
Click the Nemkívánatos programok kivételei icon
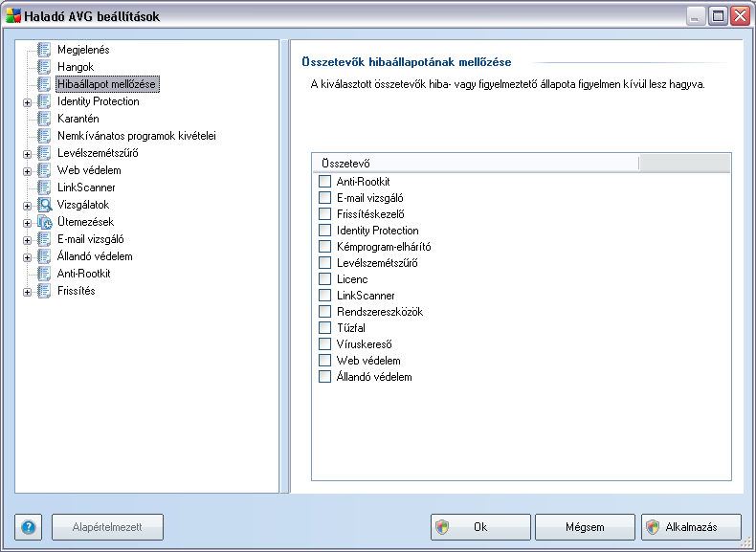(x=44, y=136)
